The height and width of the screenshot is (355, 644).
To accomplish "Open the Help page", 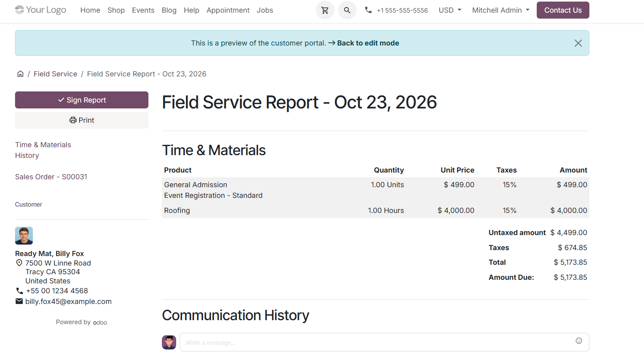I will pos(192,10).
